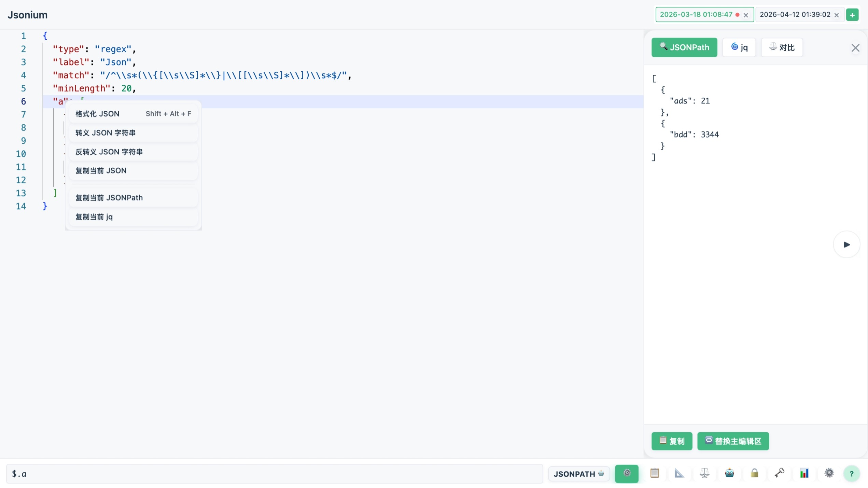The height and width of the screenshot is (488, 868).
Task: Click the clipboard icon in bottom toolbar
Action: [x=654, y=473]
